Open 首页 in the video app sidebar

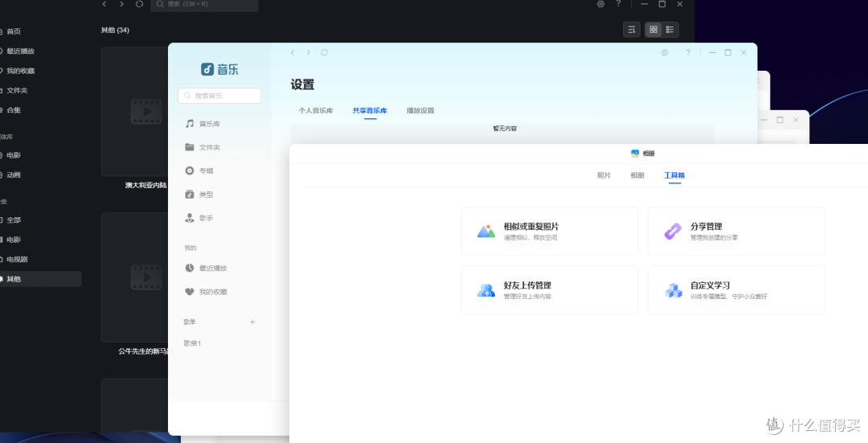click(14, 31)
